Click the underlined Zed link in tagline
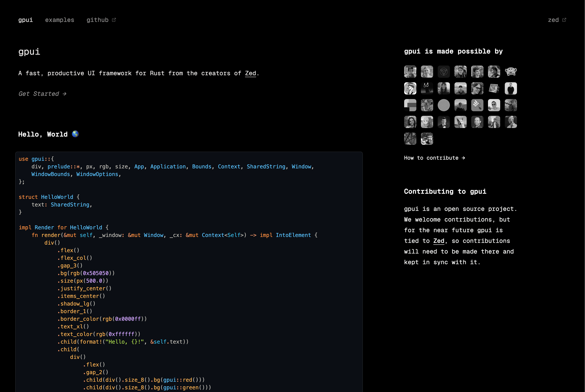The image size is (585, 392). pyautogui.click(x=250, y=73)
